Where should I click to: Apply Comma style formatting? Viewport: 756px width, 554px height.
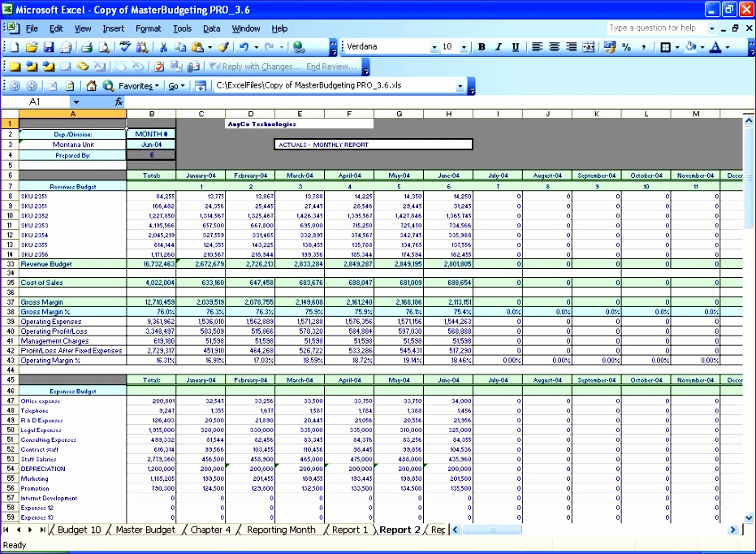pos(644,47)
